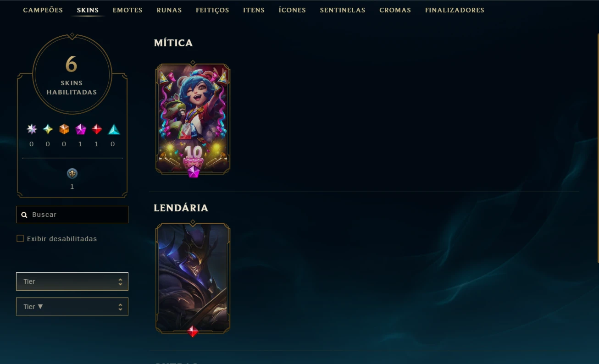Open the Tier ▼ sort dropdown
Screen dimensions: 599x364
[x=72, y=307]
